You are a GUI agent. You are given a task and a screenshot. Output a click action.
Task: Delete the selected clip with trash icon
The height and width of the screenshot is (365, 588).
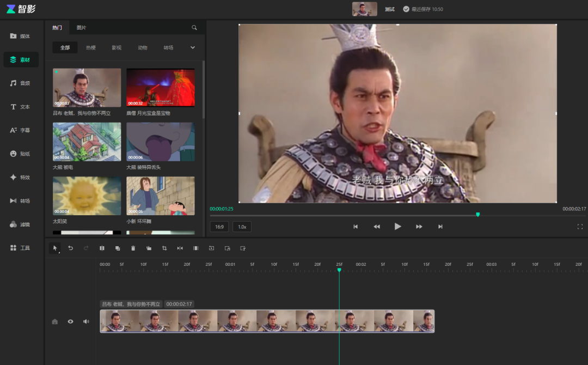(133, 248)
